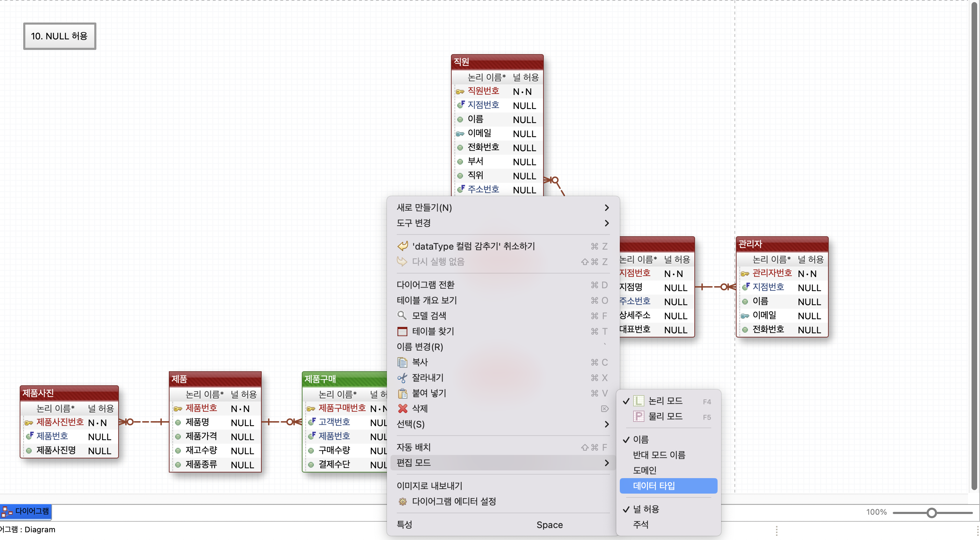Select the 관리자 table header
This screenshot has width=980, height=540.
click(782, 244)
